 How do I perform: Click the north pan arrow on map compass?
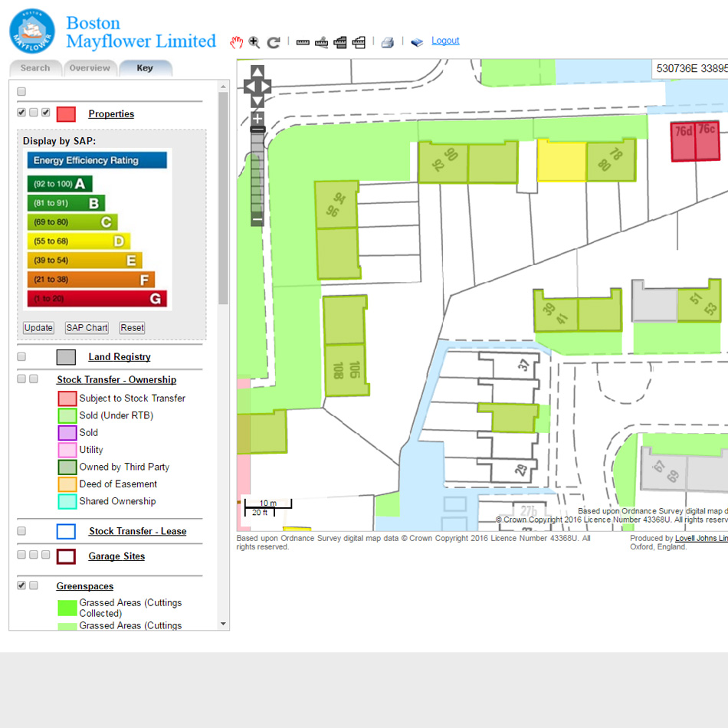pos(257,71)
